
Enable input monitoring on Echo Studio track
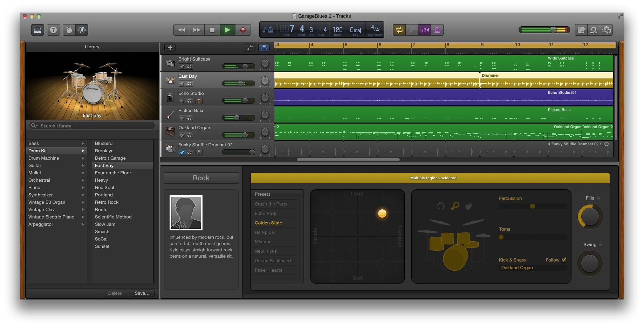pos(199,101)
